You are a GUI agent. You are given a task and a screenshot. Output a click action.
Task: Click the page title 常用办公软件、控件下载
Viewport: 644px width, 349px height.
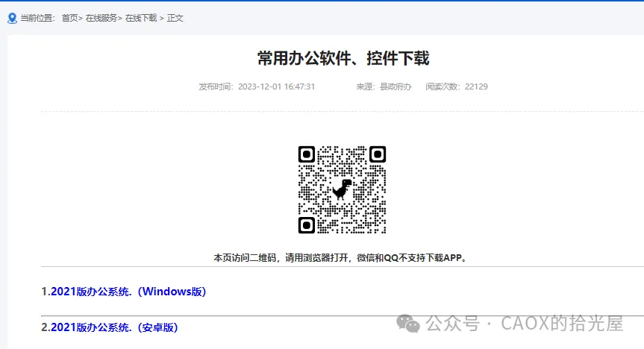point(343,58)
